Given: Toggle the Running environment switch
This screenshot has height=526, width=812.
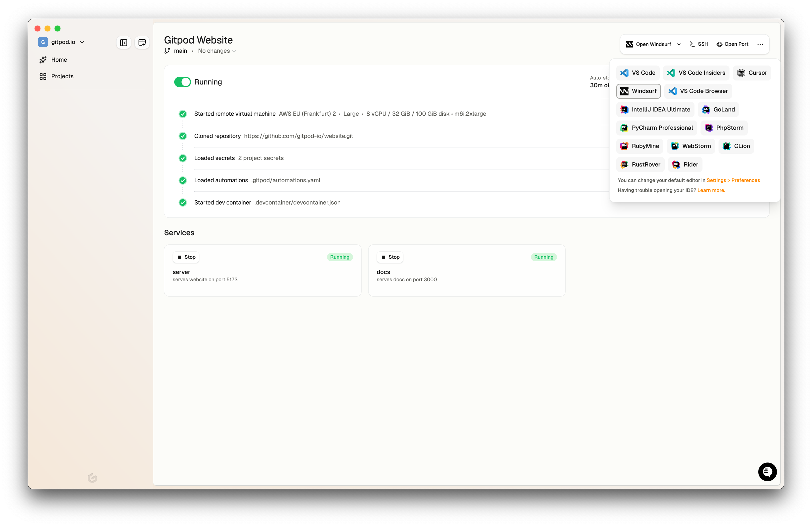Looking at the screenshot, I should point(182,82).
